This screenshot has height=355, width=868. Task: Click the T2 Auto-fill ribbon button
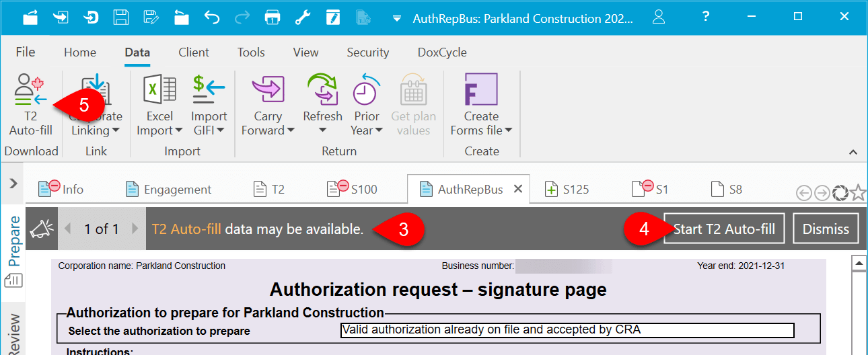[x=31, y=104]
